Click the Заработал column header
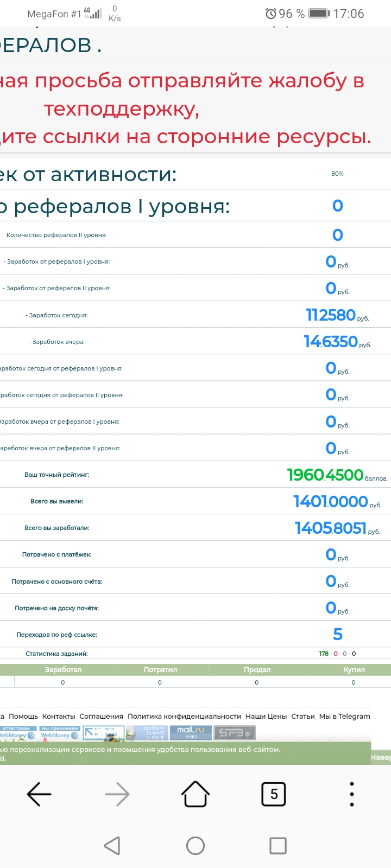This screenshot has width=391, height=868. (x=63, y=669)
